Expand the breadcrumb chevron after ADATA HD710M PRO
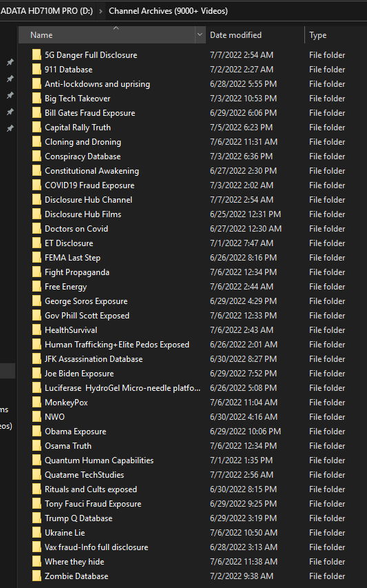Screen dimensions: 367x588 [101, 11]
